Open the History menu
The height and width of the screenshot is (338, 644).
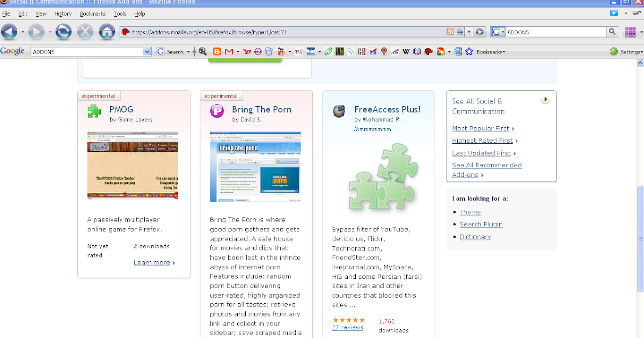tap(63, 13)
